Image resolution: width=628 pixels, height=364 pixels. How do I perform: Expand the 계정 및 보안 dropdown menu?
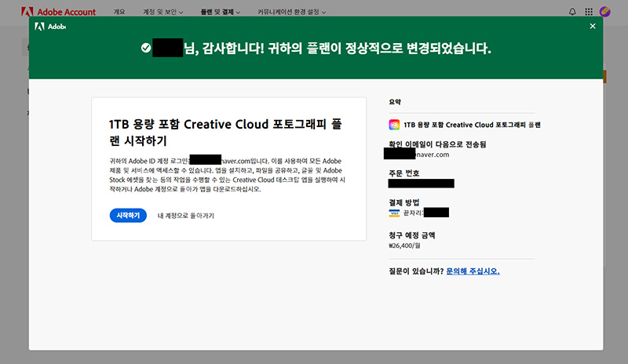(x=163, y=12)
